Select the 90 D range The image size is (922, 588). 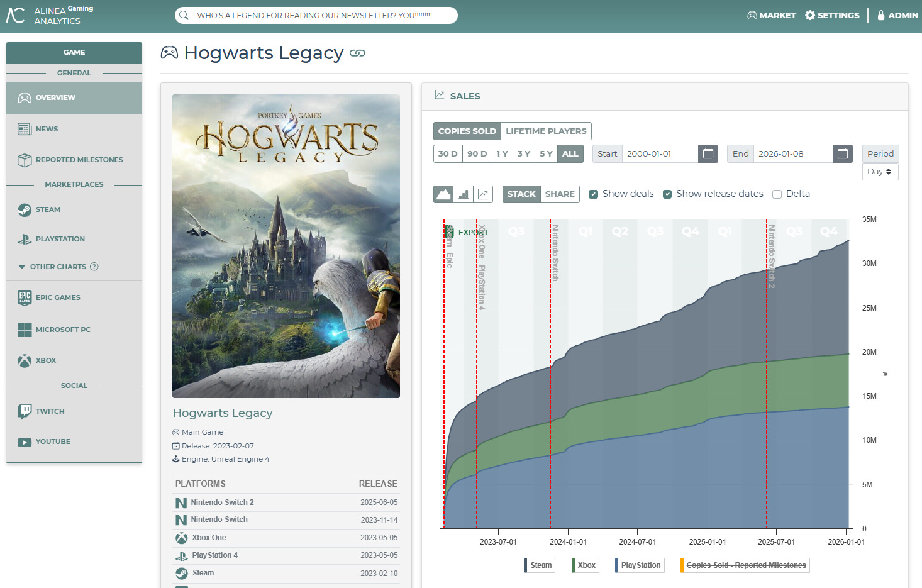(x=477, y=153)
